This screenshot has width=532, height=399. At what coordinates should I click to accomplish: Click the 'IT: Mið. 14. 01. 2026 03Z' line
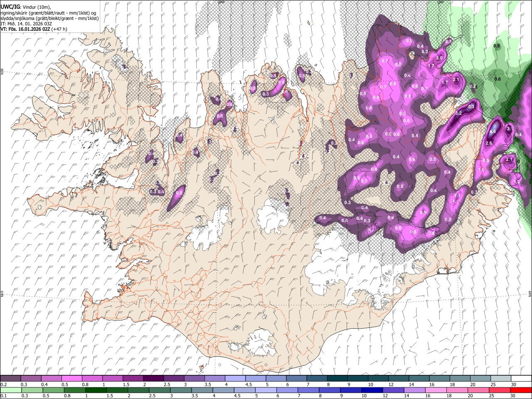click(x=26, y=24)
